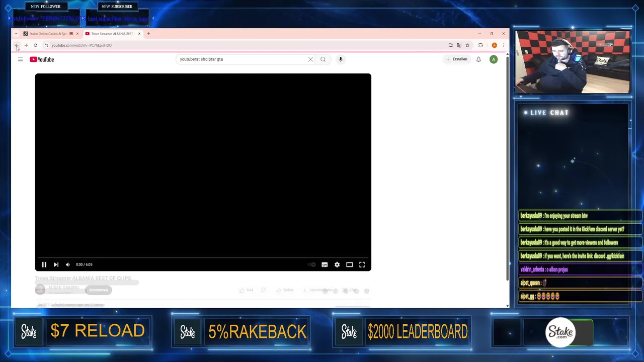Click the cast/install icon in address bar
644x362 pixels.
coord(450,45)
